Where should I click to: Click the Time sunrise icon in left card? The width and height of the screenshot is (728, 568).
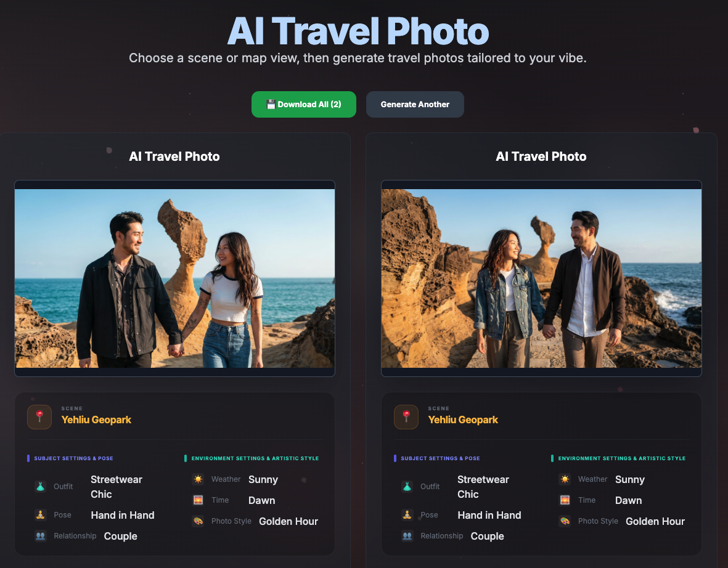[198, 500]
